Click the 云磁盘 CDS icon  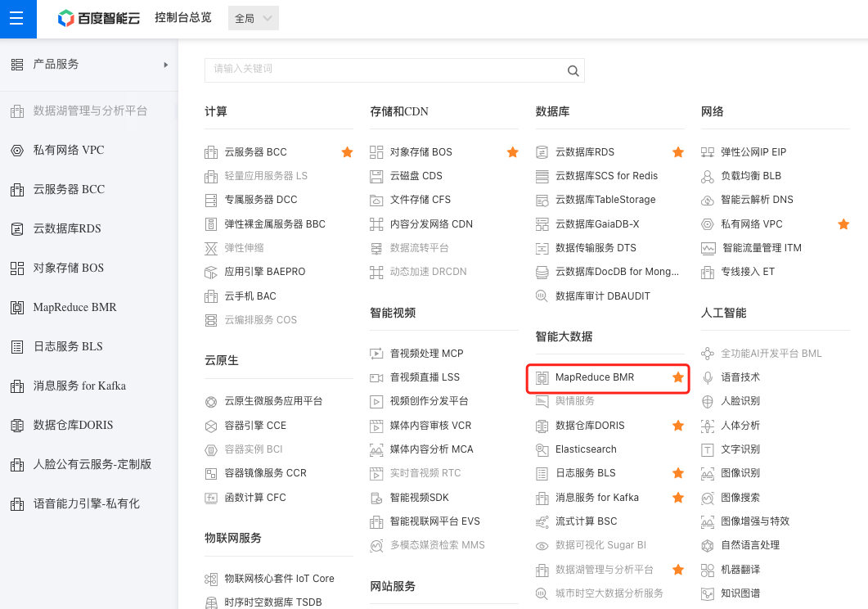pyautogui.click(x=376, y=176)
